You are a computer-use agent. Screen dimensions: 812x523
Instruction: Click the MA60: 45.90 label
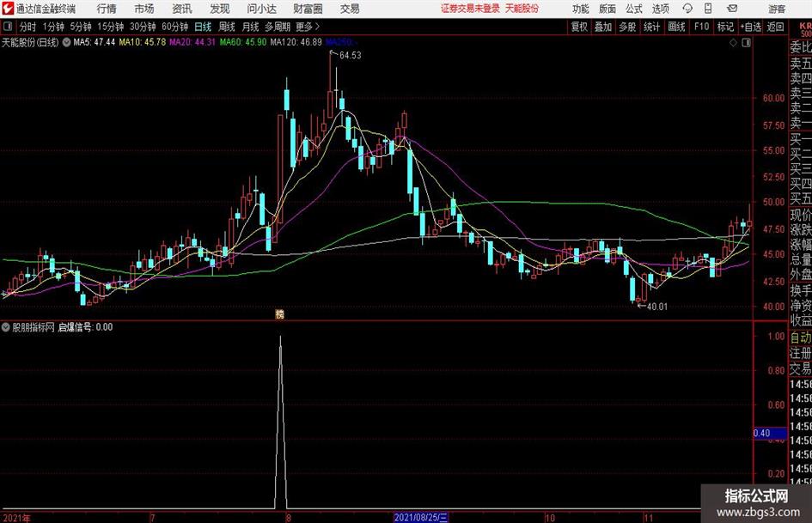[x=243, y=42]
